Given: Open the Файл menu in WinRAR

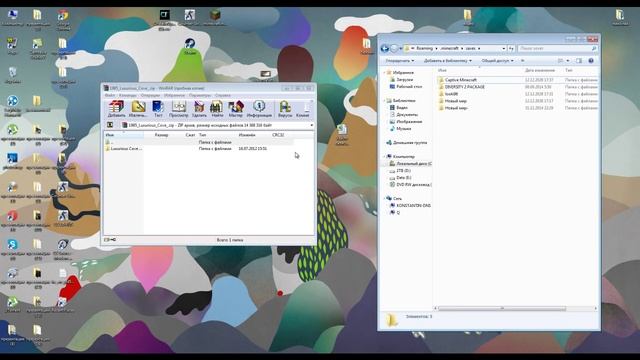Looking at the screenshot, I should 110,96.
